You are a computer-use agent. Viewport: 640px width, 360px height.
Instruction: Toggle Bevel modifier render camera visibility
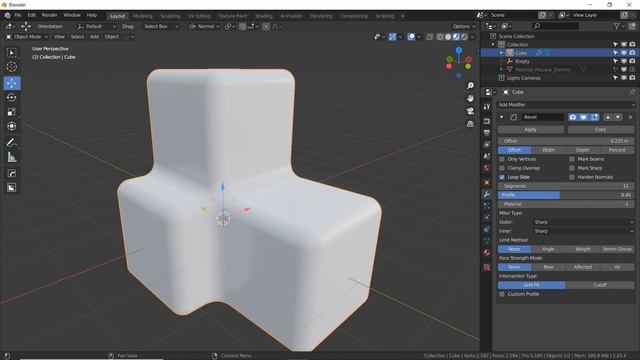click(573, 117)
